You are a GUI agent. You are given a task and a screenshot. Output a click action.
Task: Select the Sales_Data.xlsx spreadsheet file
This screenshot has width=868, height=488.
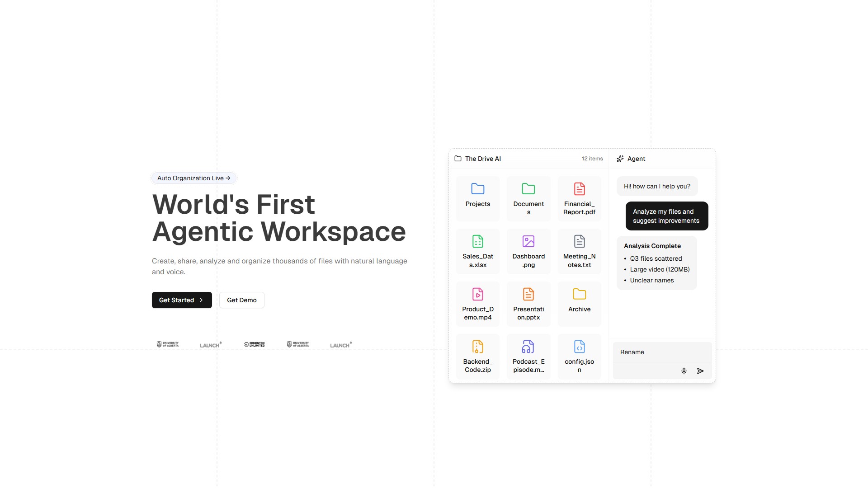pos(478,242)
